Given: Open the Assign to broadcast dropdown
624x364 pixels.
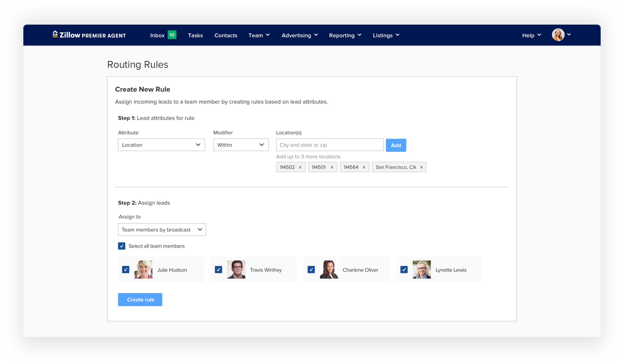Looking at the screenshot, I should click(162, 230).
